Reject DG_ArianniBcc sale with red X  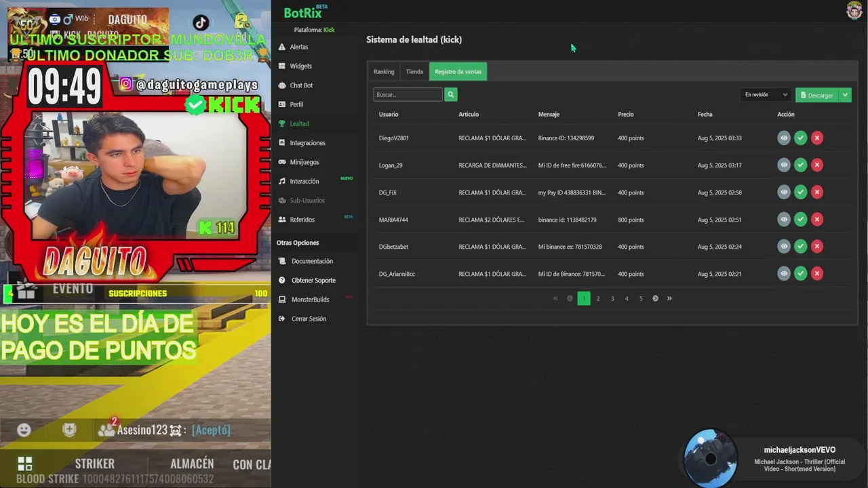(817, 274)
